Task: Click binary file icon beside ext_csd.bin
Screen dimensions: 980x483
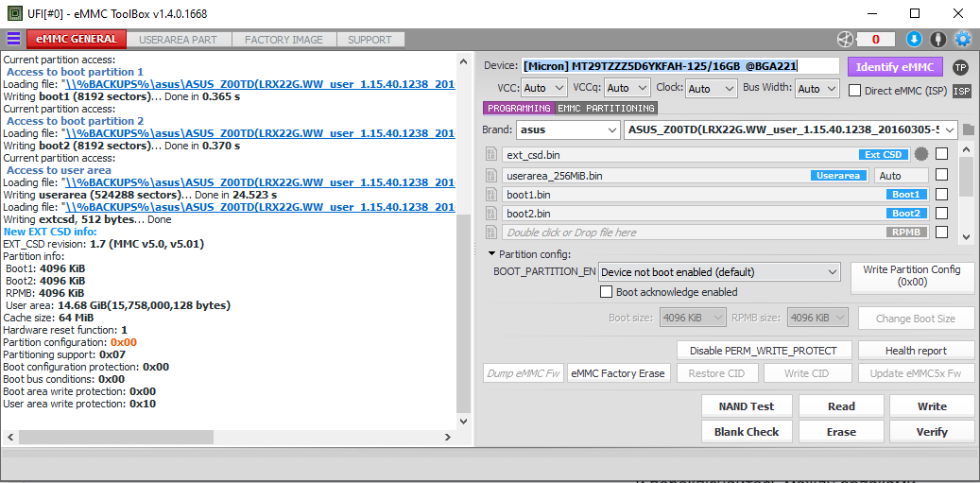Action: (x=491, y=154)
